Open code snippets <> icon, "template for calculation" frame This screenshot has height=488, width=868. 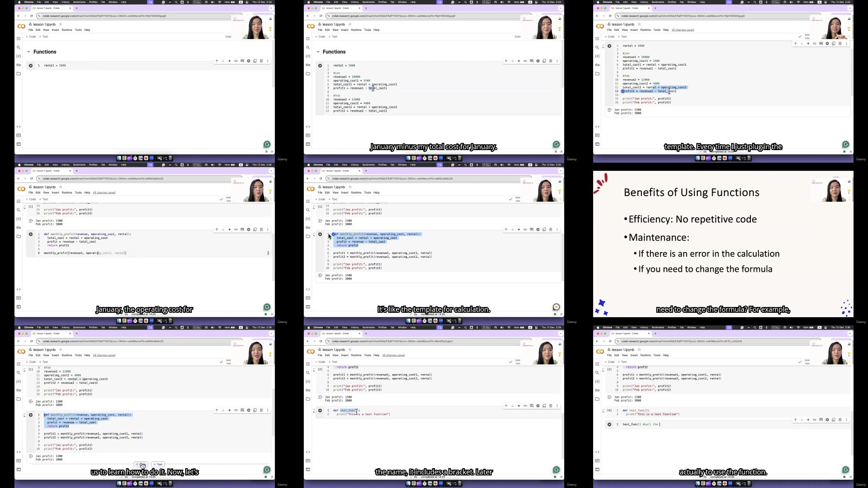(308, 289)
